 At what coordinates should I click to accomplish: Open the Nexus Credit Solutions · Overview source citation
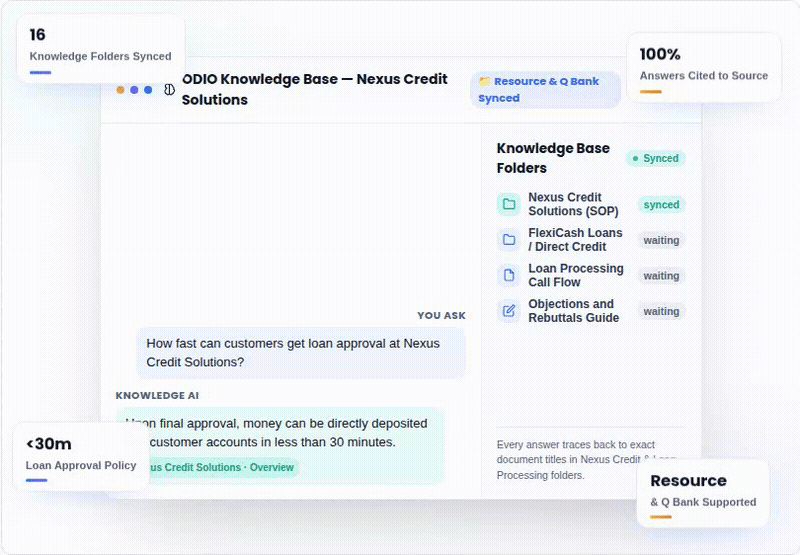click(x=223, y=467)
